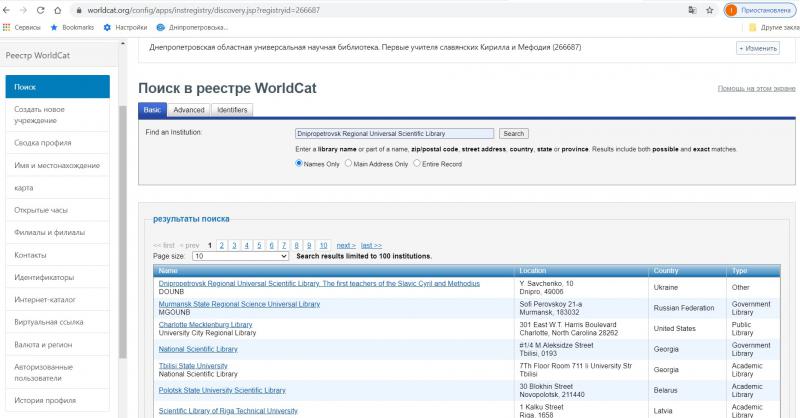Open Polotsk State University Scientific Library link
This screenshot has height=418, width=800.
point(222,390)
